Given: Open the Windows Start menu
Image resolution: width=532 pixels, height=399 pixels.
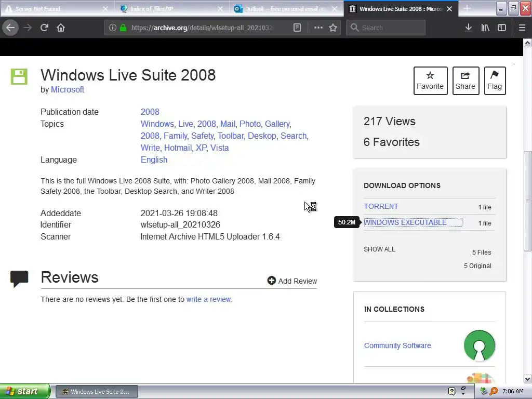Looking at the screenshot, I should 25,391.
